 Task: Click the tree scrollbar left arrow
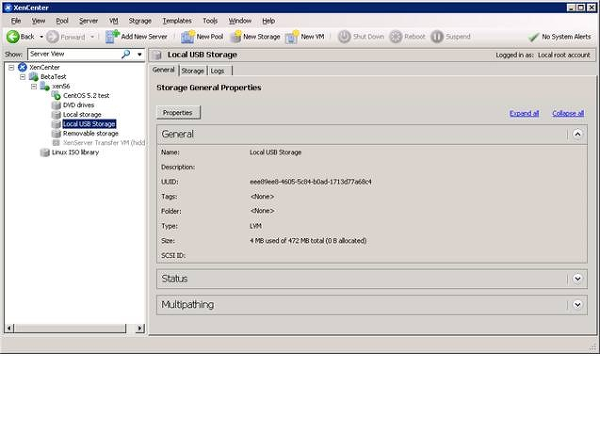coord(10,328)
